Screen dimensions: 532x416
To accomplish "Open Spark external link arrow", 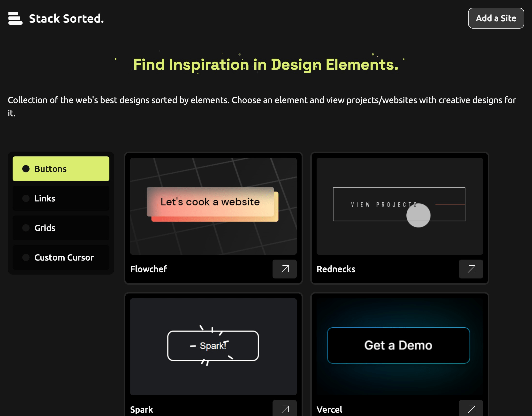I will (284, 408).
